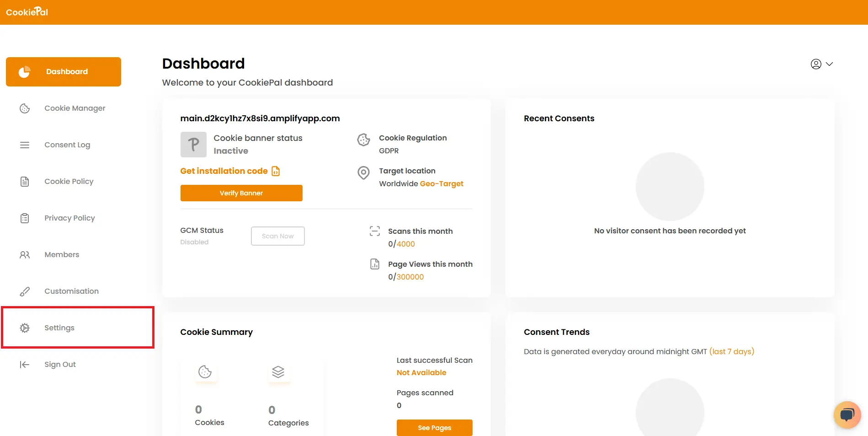Expand the user account dropdown chevron
Screen dimensions: 868x436
click(830, 64)
